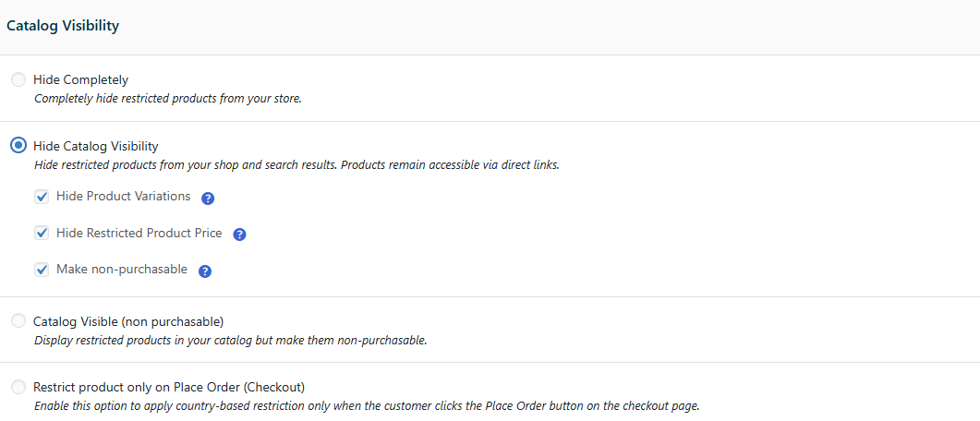980x421 pixels.
Task: Click the "Catalog Visible (non purchasable)" label text
Action: coord(128,321)
